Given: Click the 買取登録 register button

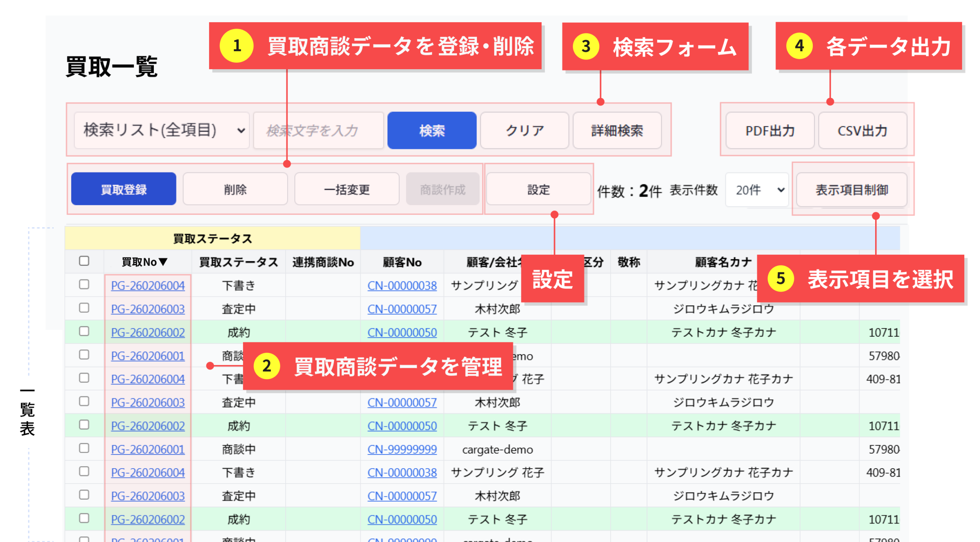Looking at the screenshot, I should click(x=123, y=189).
